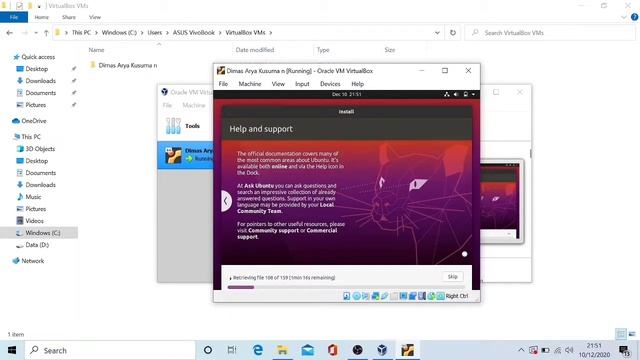
Task: Click the Ubuntu power icon in top bar
Action: point(466,94)
